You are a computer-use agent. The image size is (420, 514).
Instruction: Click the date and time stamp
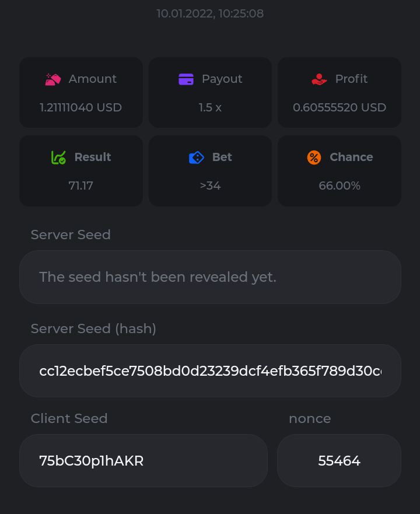point(210,13)
